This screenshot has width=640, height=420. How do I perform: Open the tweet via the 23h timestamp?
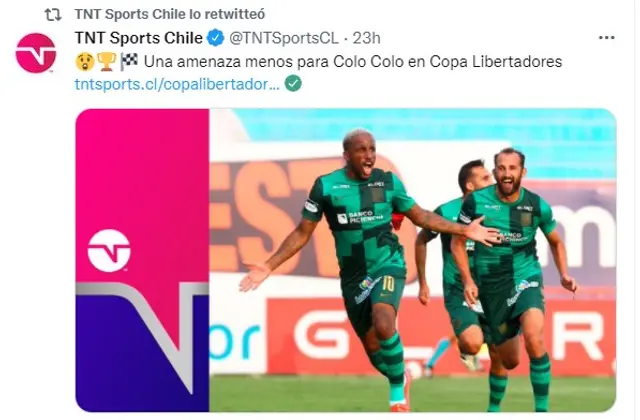pos(367,38)
